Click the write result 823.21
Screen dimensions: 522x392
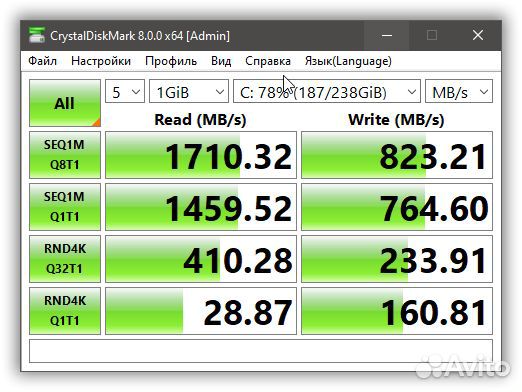(397, 155)
